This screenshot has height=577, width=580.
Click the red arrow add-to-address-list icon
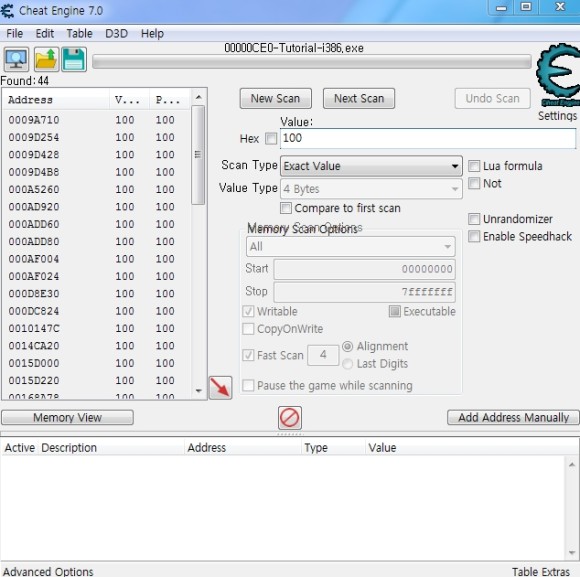[220, 388]
